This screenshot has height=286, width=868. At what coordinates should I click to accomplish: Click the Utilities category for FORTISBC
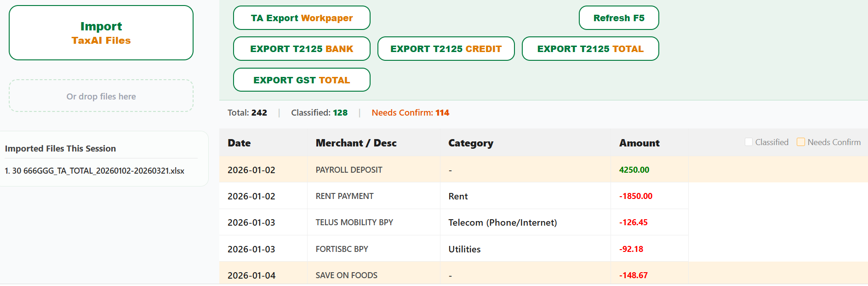pyautogui.click(x=464, y=249)
